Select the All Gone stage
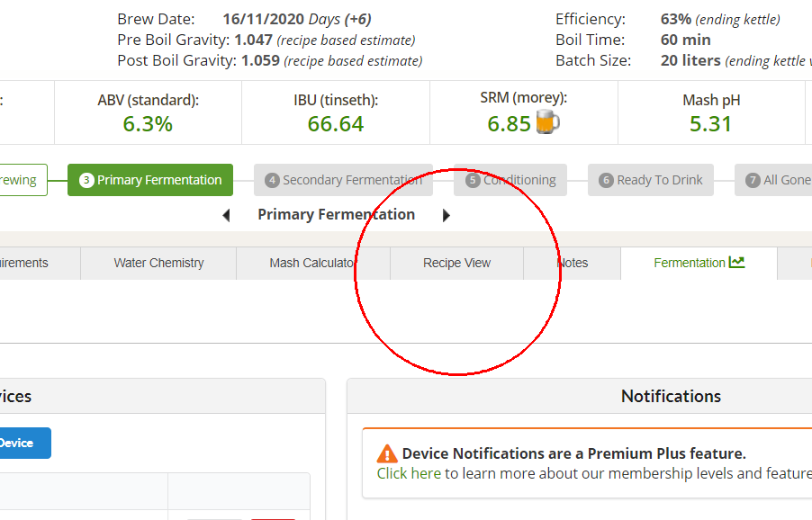Screen dimensions: 812x520 [x=773, y=180]
